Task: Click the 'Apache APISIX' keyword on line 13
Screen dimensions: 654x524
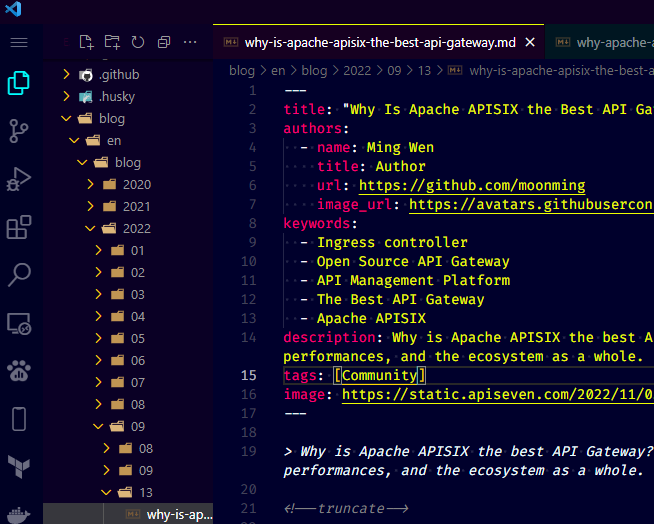Action: [371, 318]
